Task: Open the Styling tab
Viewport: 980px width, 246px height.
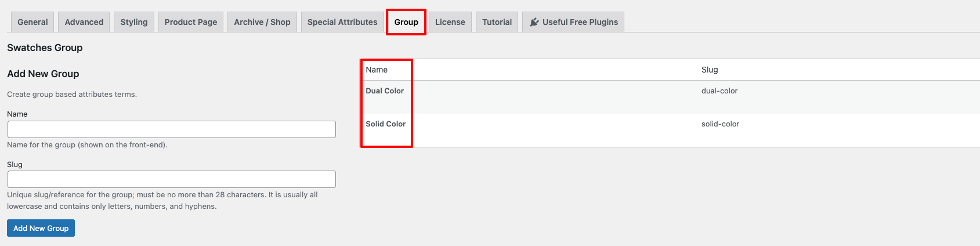Action: click(x=134, y=22)
